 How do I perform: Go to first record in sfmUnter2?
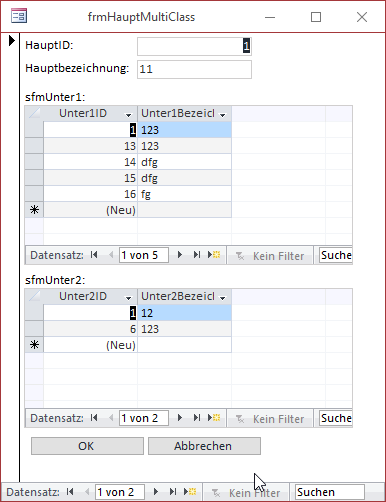pos(94,418)
